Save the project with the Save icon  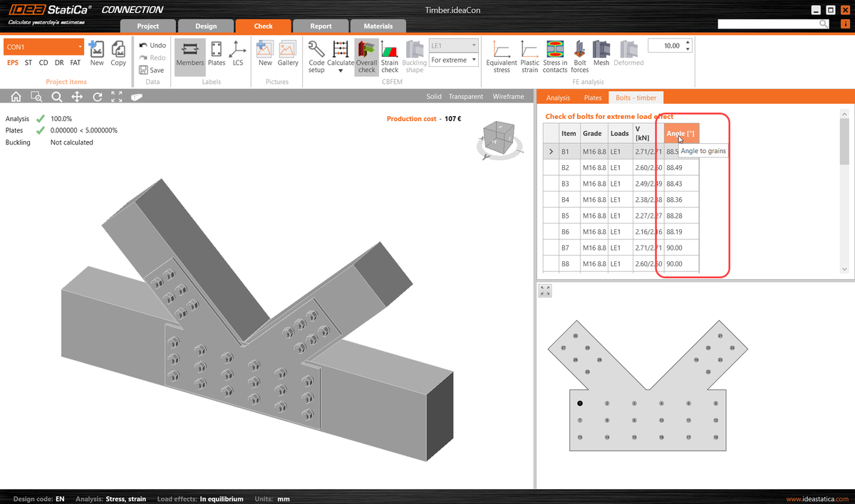coord(152,70)
